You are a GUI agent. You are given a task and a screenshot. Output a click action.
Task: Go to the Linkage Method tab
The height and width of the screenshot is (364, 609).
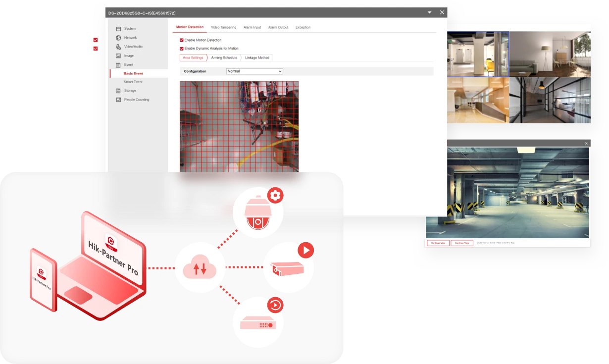click(x=257, y=58)
